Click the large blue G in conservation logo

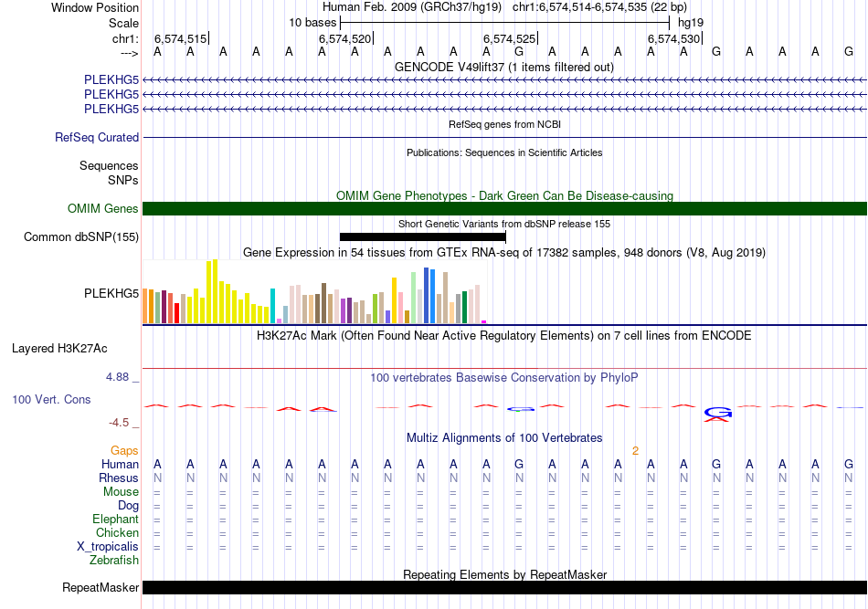(718, 412)
